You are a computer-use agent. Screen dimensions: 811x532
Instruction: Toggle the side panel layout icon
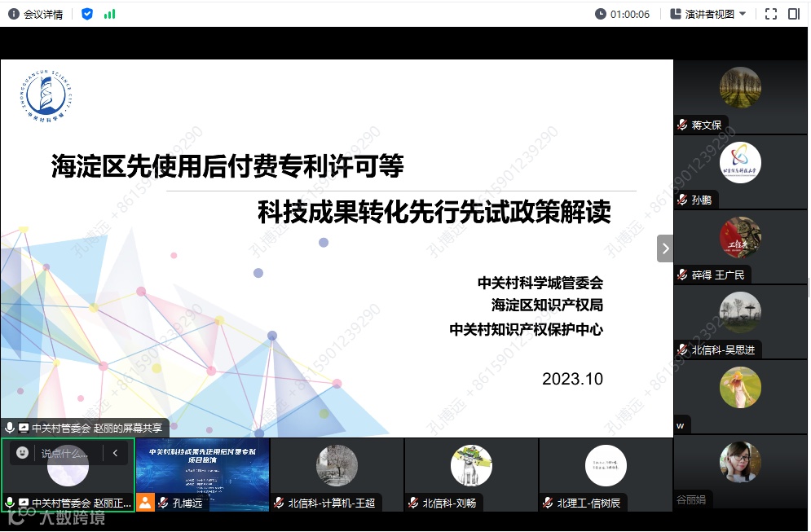(794, 14)
